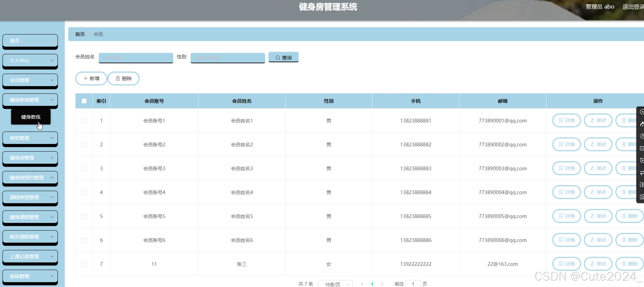Check the checkbox for row 会员姓名2

tap(83, 145)
